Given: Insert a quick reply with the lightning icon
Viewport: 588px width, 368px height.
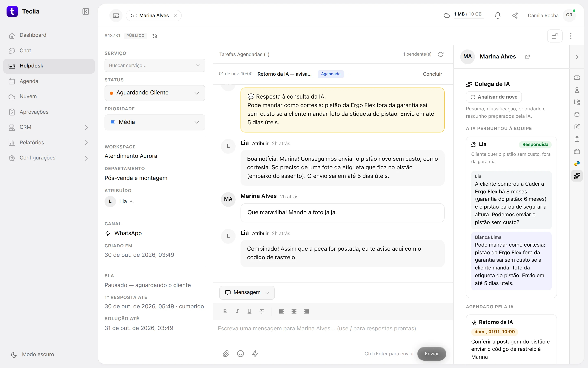Looking at the screenshot, I should coord(255,354).
